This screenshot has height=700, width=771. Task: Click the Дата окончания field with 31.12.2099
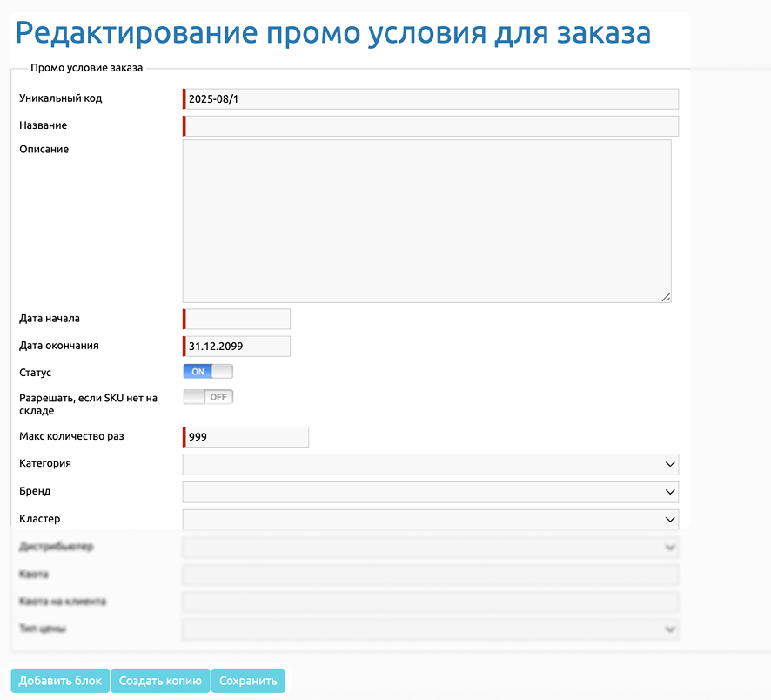[x=238, y=347]
